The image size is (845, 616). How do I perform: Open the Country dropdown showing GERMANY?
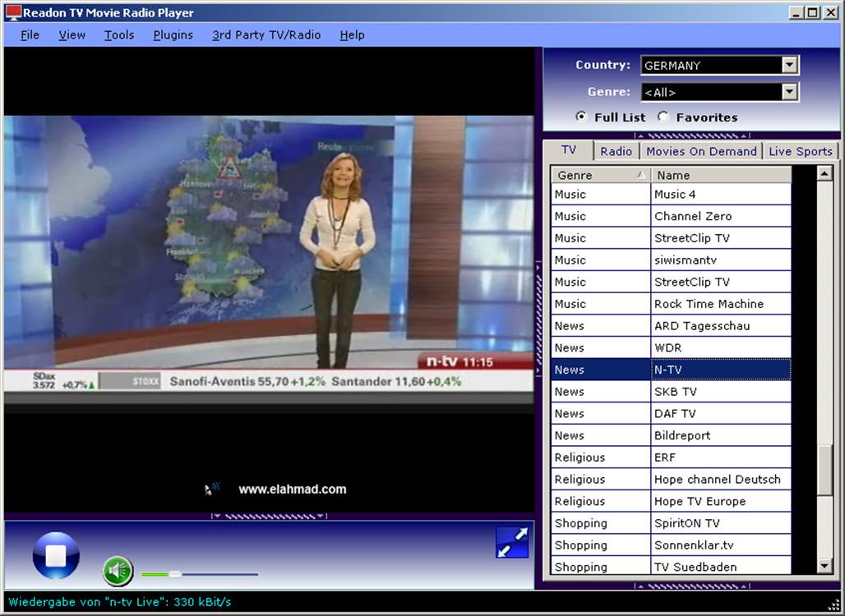click(x=719, y=65)
